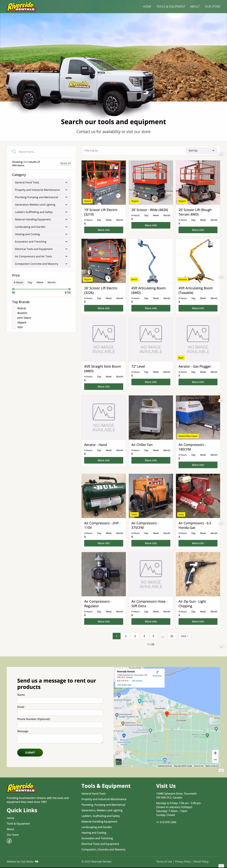Click the Jenny brand tag
Image resolution: width=227 pixels, height=868 pixels.
click(x=181, y=514)
